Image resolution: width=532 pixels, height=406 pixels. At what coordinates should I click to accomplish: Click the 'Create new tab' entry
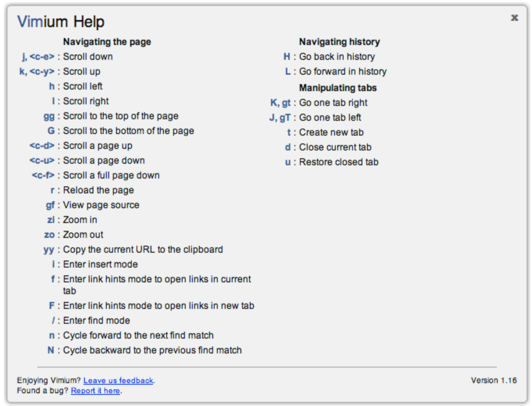click(x=331, y=133)
